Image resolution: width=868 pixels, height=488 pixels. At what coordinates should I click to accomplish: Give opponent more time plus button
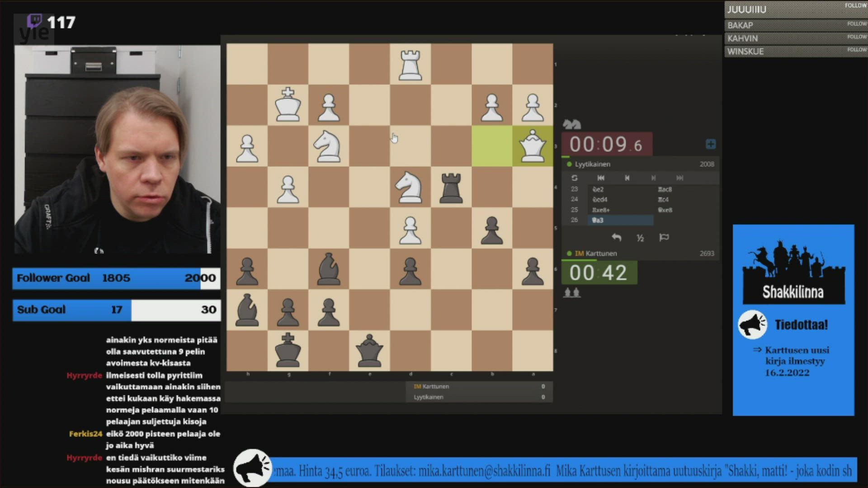710,144
